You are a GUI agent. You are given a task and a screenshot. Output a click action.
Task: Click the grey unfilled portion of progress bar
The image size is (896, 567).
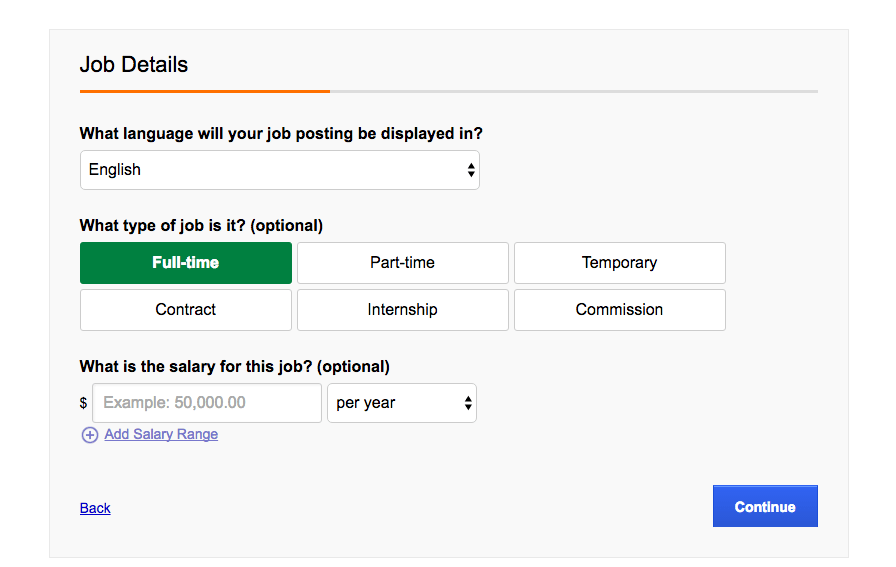coord(574,91)
